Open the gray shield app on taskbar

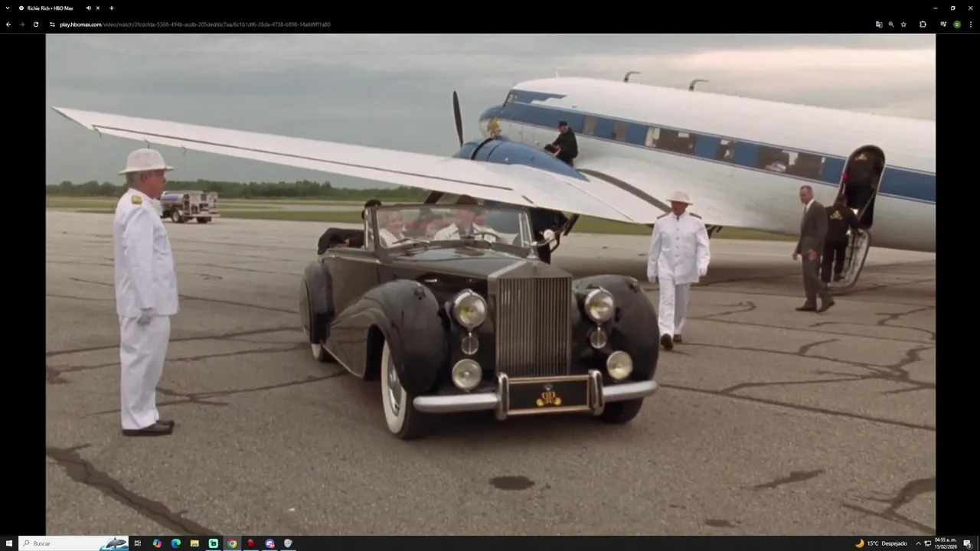point(289,543)
